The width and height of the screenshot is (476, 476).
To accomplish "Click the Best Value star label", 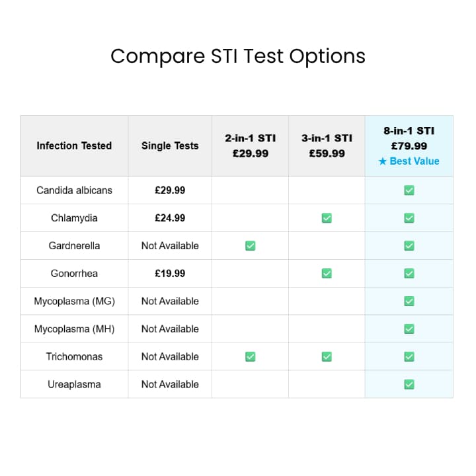I will 409,161.
